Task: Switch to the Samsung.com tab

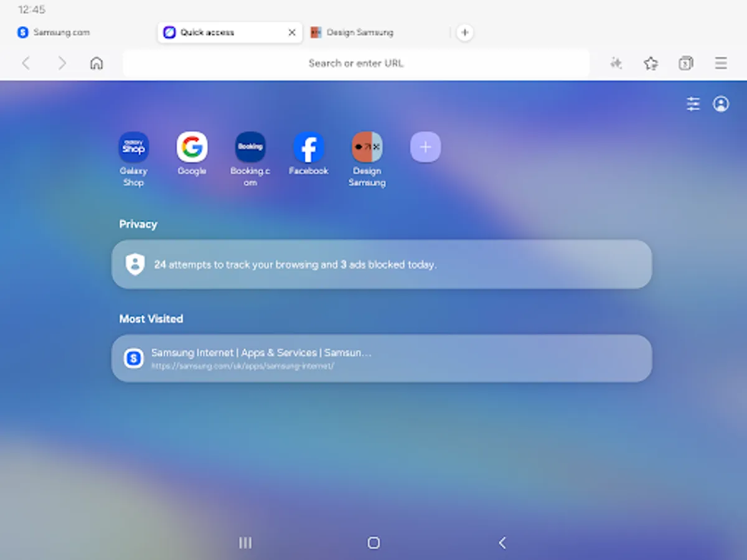Action: 55,32
